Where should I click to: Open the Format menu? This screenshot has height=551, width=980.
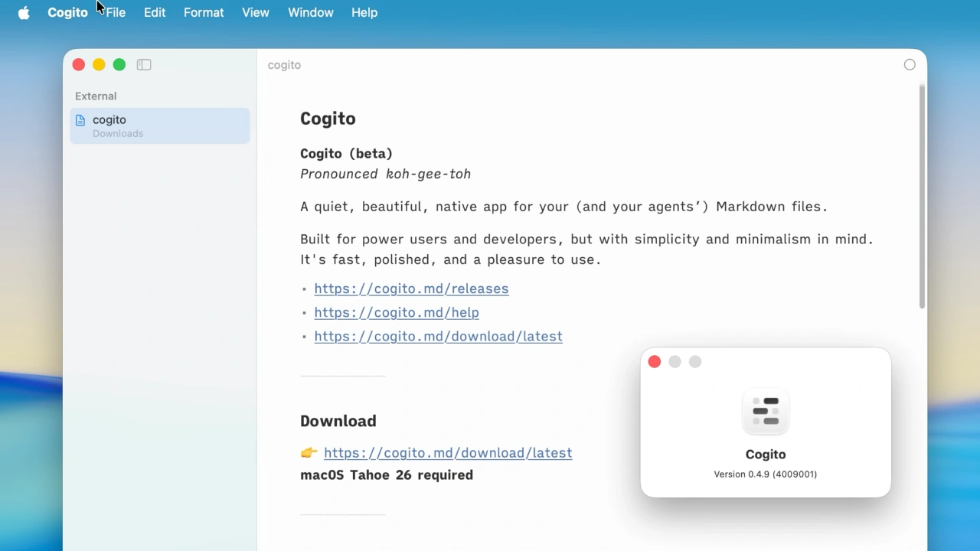[204, 13]
